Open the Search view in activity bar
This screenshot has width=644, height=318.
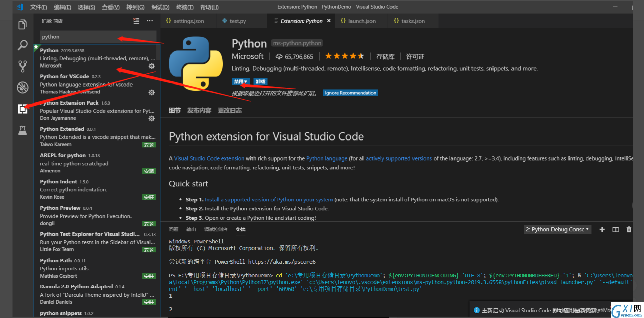click(23, 45)
